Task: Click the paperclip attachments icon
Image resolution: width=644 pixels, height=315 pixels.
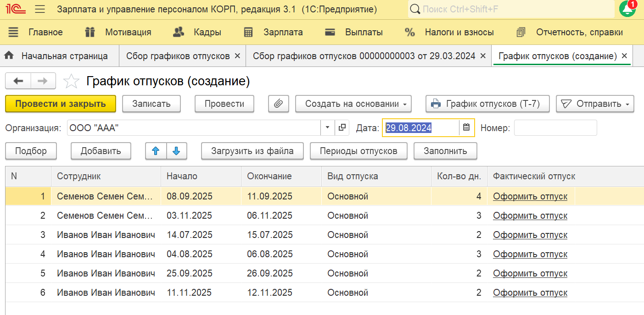Action: tap(278, 104)
